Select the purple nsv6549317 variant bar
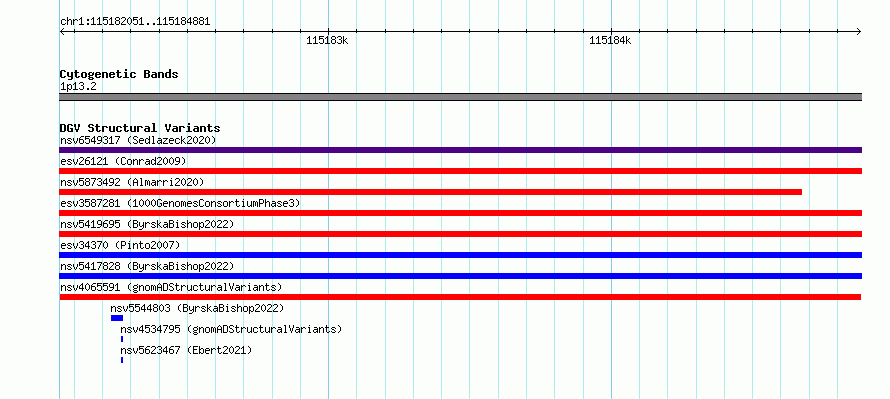The width and height of the screenshot is (890, 399). tap(460, 150)
